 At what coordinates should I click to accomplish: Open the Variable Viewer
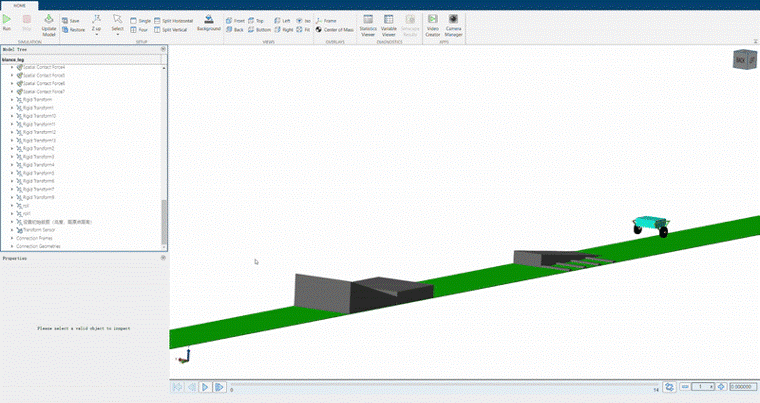click(389, 24)
